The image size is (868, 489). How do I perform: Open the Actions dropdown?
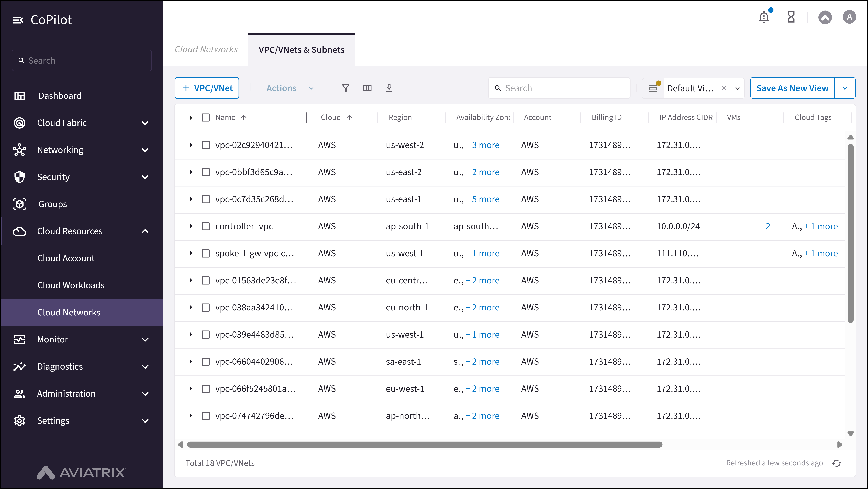pyautogui.click(x=289, y=88)
